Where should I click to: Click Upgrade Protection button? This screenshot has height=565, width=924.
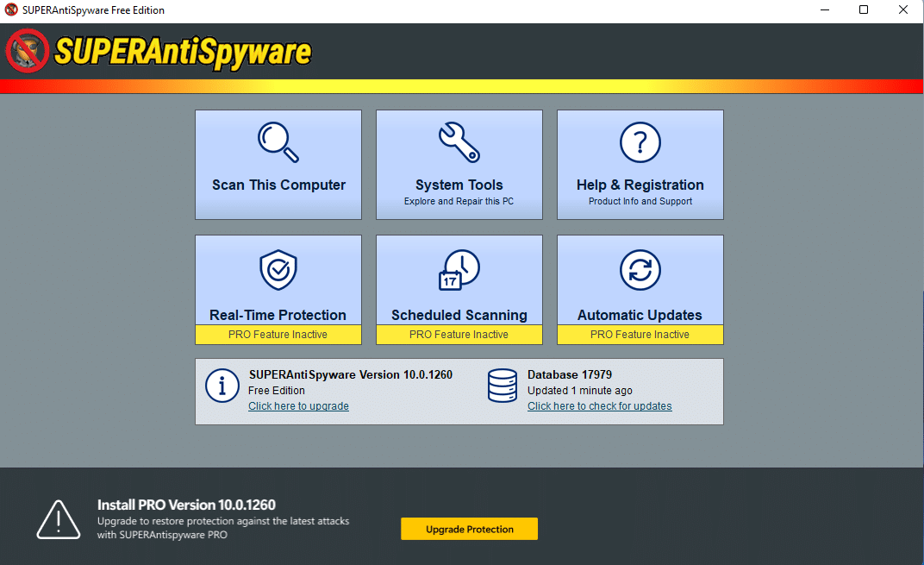[469, 529]
